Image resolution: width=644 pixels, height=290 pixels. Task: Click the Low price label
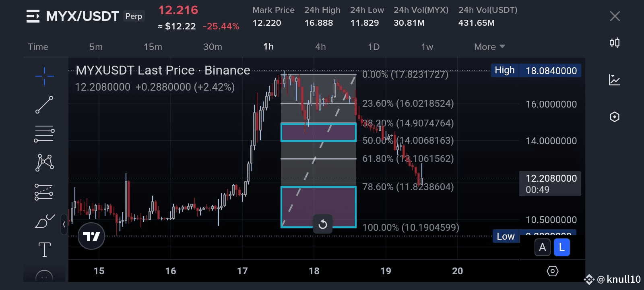click(x=506, y=236)
